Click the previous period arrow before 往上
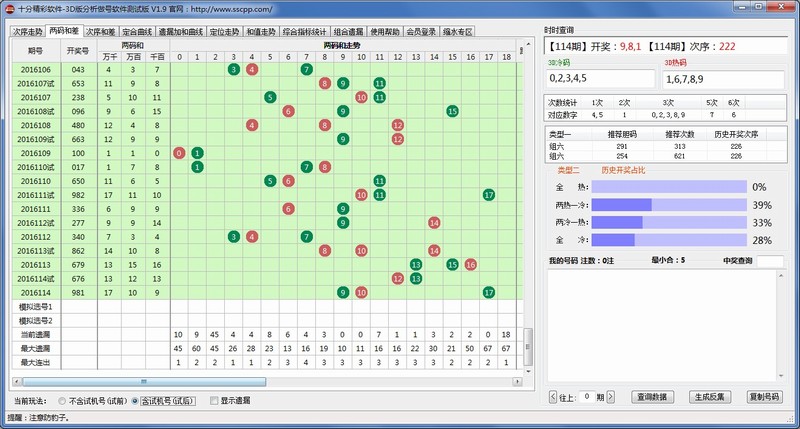This screenshot has height=429, width=800. [x=554, y=397]
